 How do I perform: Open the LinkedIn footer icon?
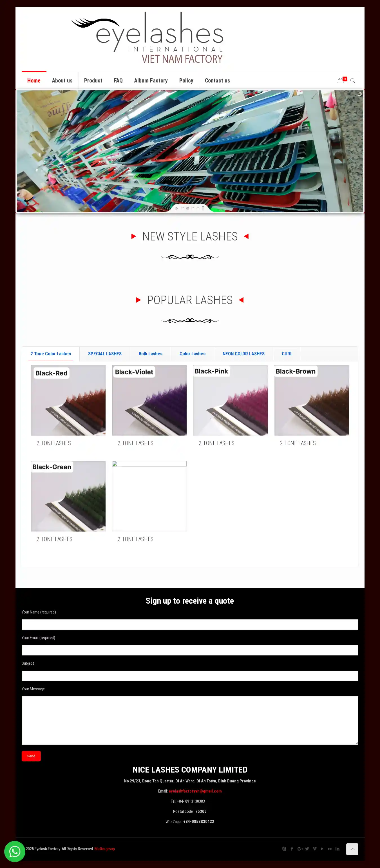[337, 849]
